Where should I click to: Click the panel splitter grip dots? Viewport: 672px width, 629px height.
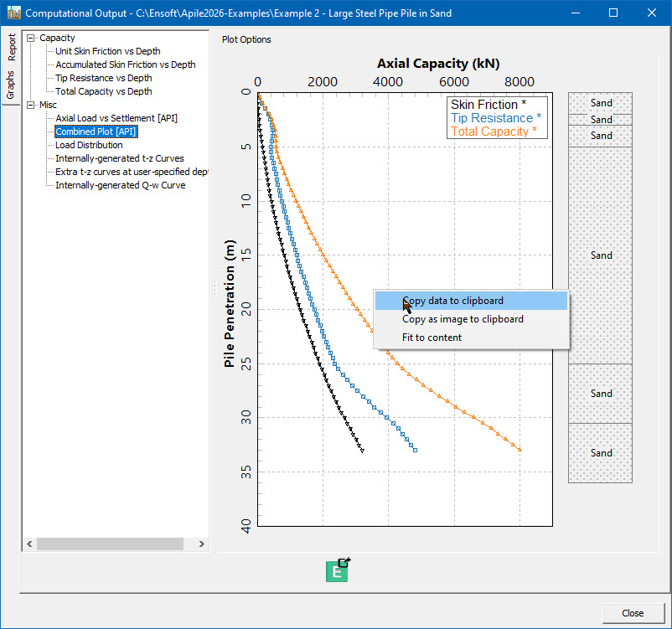tap(215, 288)
